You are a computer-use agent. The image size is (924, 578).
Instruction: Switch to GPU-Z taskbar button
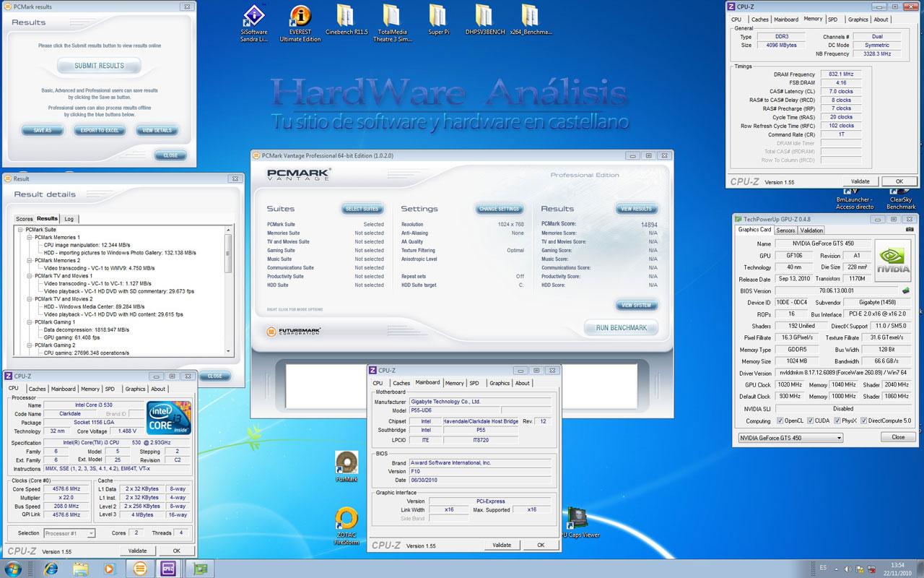(x=199, y=569)
